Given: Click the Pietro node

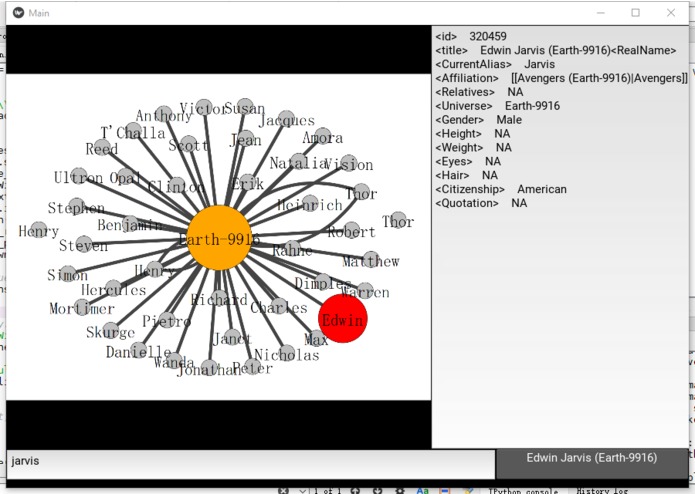Looking at the screenshot, I should pyautogui.click(x=167, y=319).
